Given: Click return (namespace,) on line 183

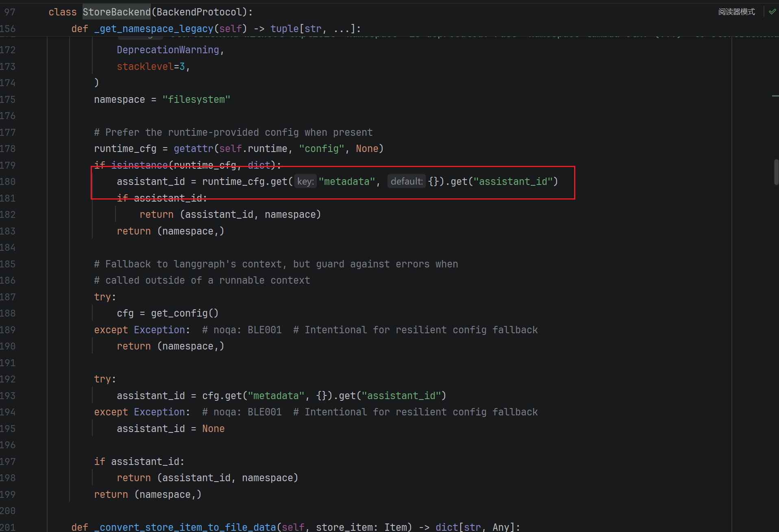Looking at the screenshot, I should click(x=170, y=231).
